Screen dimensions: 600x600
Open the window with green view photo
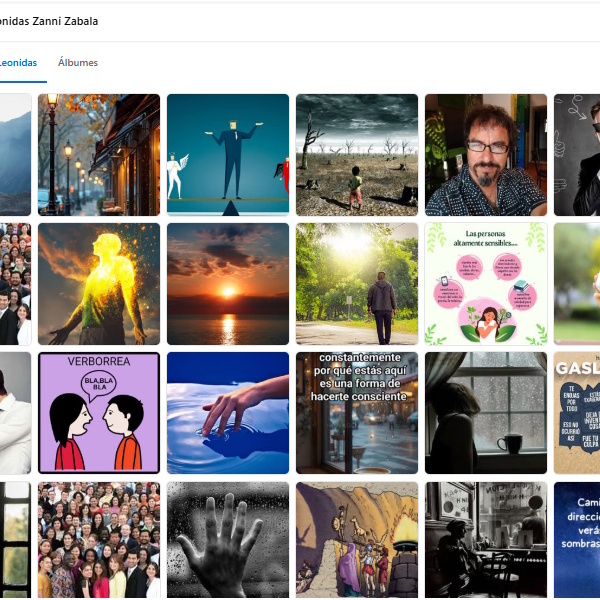click(x=15, y=540)
